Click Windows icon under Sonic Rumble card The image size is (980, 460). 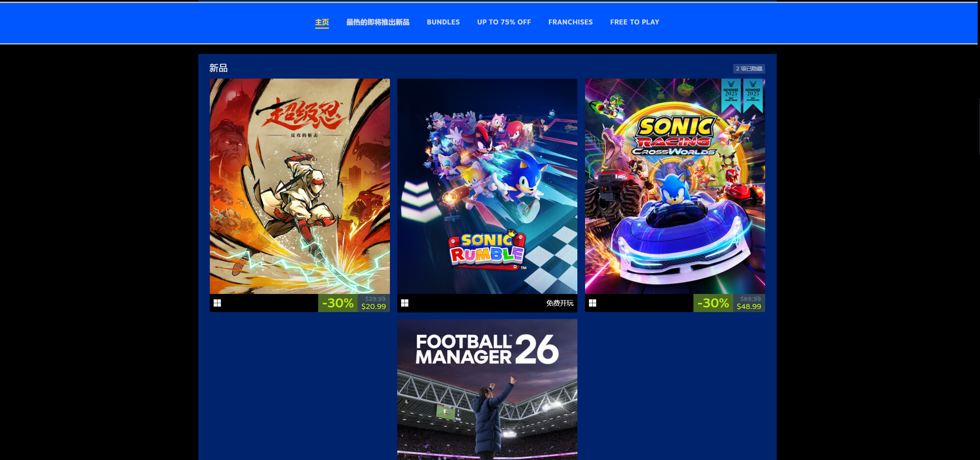[405, 303]
